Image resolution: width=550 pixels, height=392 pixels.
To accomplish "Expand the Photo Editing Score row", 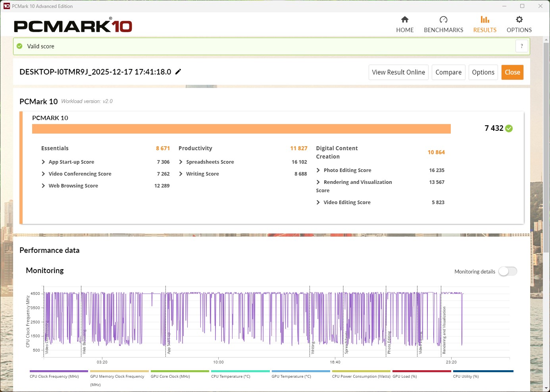I will point(318,170).
